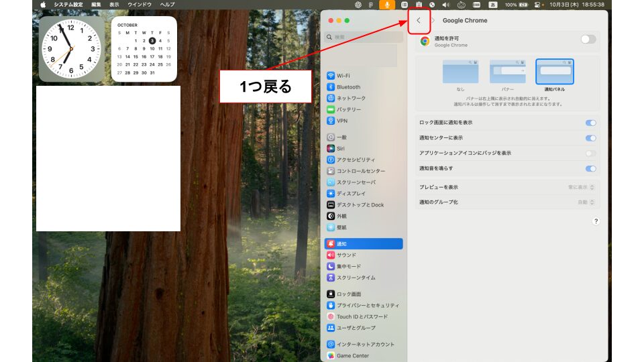Screen dimensions: 644x362
Task: Open Game Center settings
Action: coord(352,355)
